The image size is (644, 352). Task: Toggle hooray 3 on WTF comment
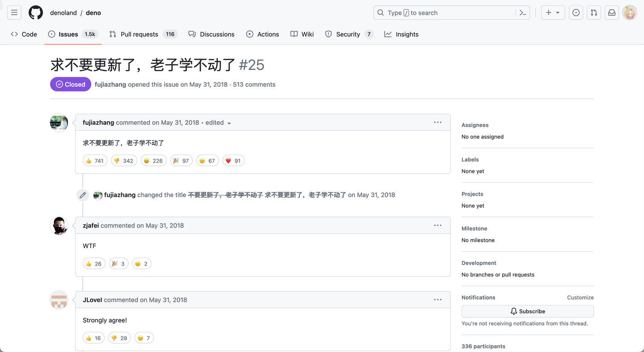(x=119, y=264)
